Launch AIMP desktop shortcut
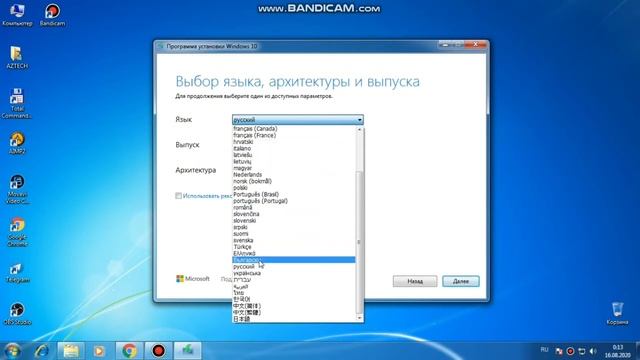 click(17, 143)
